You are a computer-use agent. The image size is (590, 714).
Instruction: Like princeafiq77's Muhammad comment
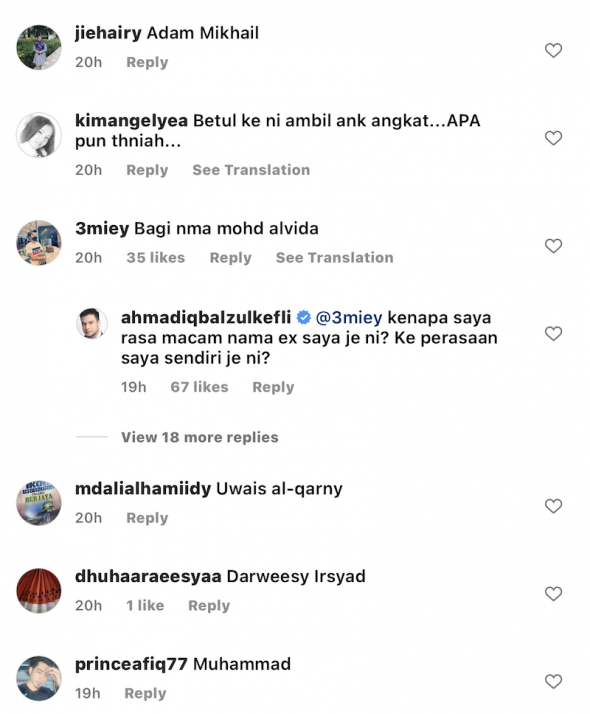coord(553,682)
